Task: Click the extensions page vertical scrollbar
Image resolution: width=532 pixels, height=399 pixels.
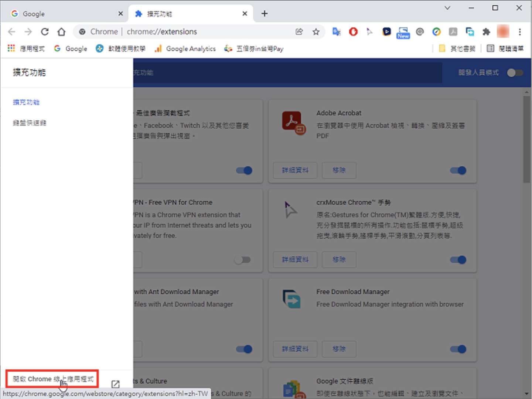Action: tap(527, 139)
